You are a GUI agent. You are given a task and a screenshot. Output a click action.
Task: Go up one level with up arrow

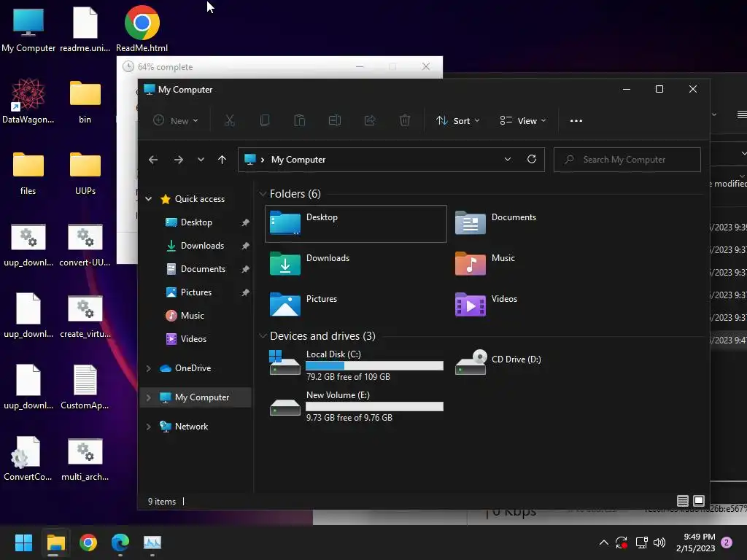pos(222,160)
